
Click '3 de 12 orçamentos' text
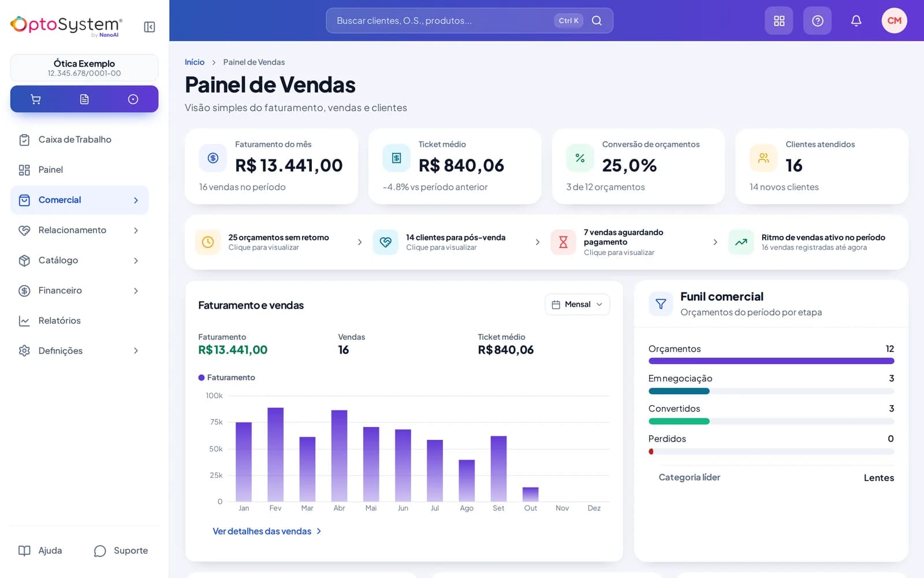(605, 187)
